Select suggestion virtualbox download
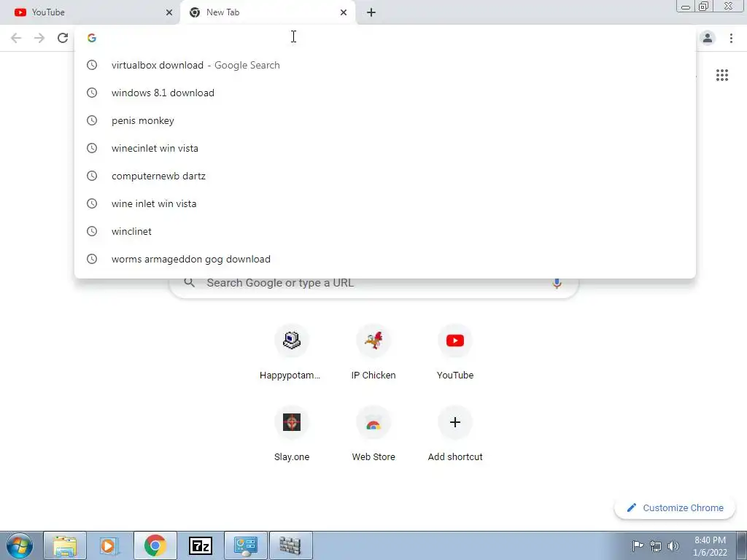This screenshot has height=560, width=747. click(x=385, y=65)
